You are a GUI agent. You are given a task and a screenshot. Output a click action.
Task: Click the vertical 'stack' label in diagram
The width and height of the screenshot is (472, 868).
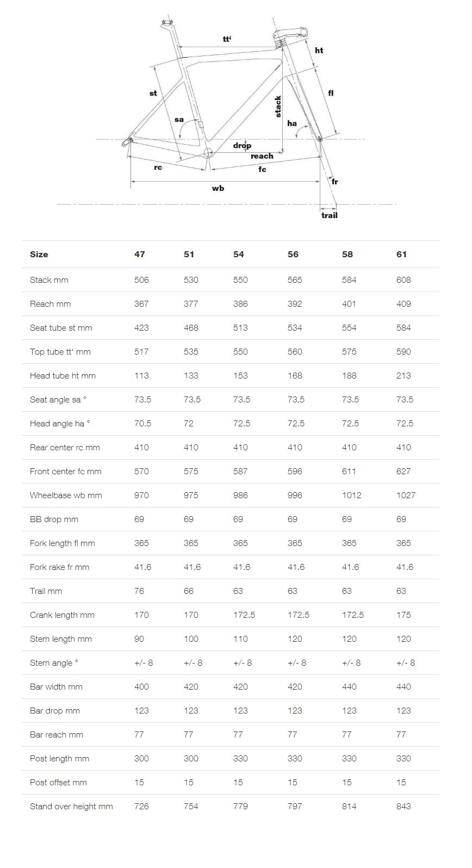pyautogui.click(x=278, y=107)
